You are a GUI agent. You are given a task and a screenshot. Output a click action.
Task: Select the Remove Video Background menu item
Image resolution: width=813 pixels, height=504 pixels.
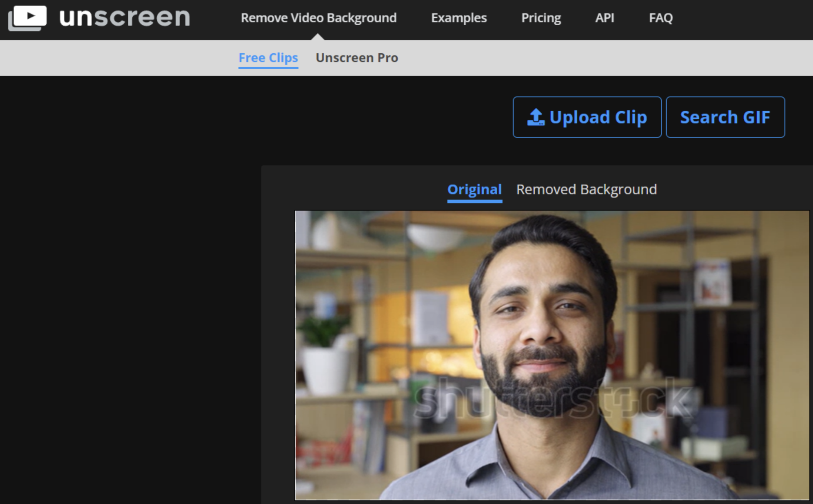point(319,17)
